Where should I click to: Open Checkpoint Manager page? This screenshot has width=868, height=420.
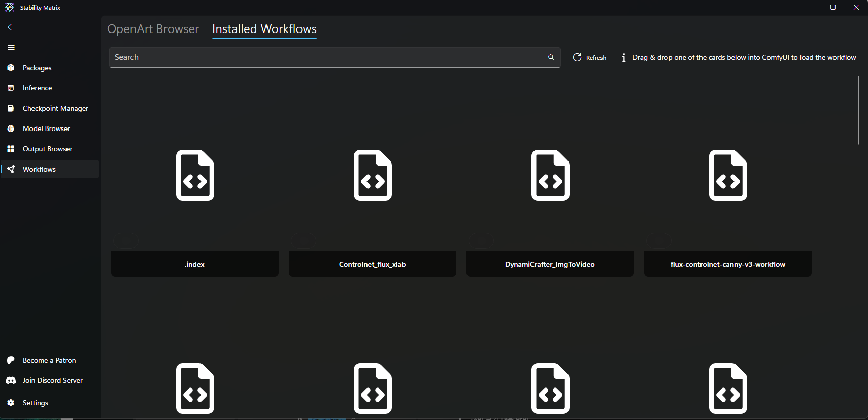[x=50, y=108]
